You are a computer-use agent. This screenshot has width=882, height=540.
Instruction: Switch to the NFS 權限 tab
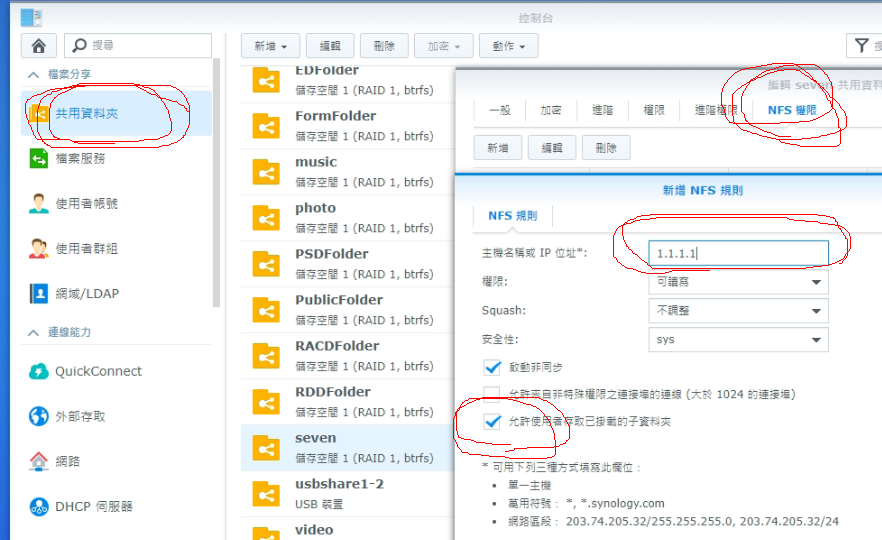pyautogui.click(x=792, y=110)
